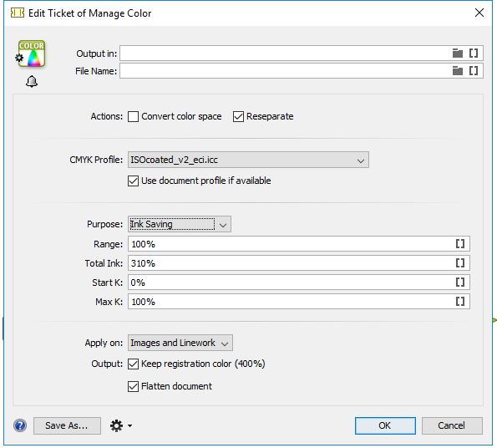Insert SmartName in File Name field
The image size is (497, 448).
474,71
